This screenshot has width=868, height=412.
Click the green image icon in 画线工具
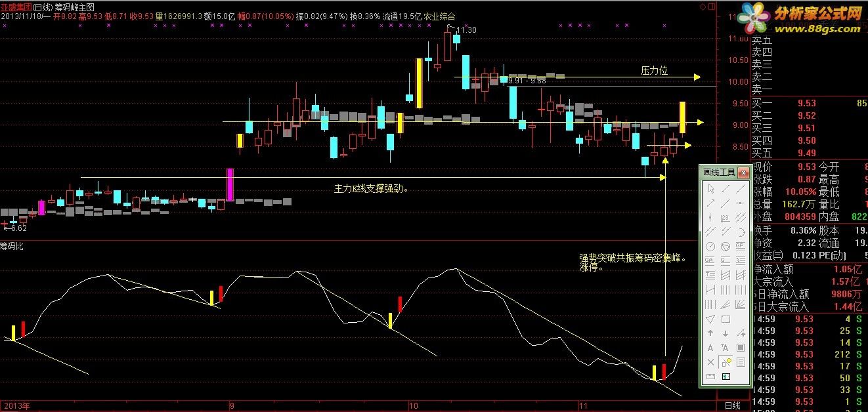(726, 376)
